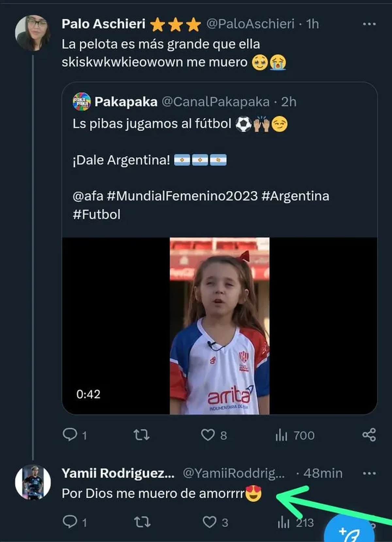Image resolution: width=392 pixels, height=542 pixels.
Task: Open Palo Aschieri's profile picture
Action: point(33,33)
